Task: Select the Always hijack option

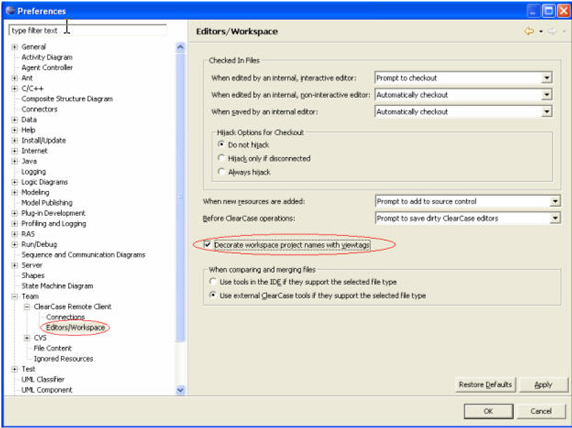Action: coord(221,171)
